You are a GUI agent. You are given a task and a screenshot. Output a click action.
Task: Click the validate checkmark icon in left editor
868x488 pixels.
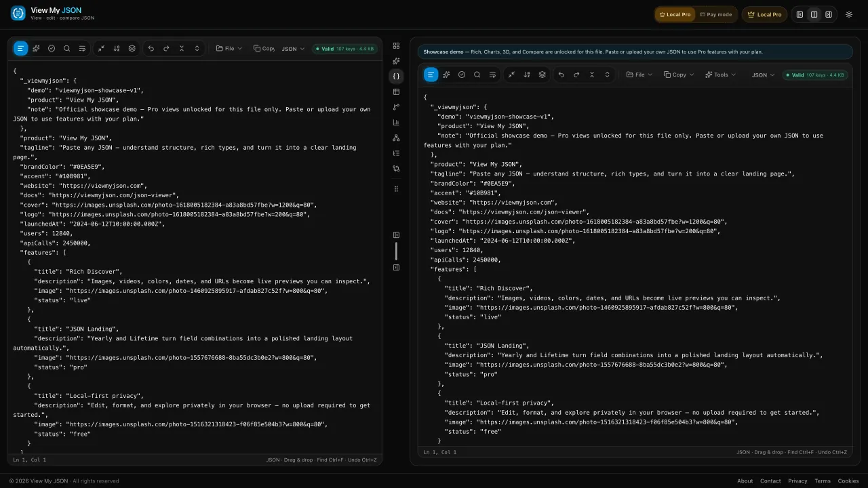(52, 48)
